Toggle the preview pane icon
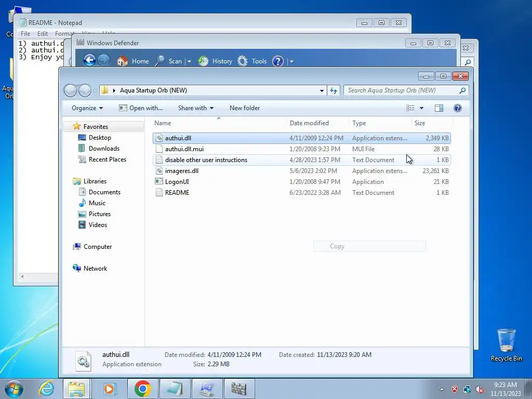 point(439,108)
